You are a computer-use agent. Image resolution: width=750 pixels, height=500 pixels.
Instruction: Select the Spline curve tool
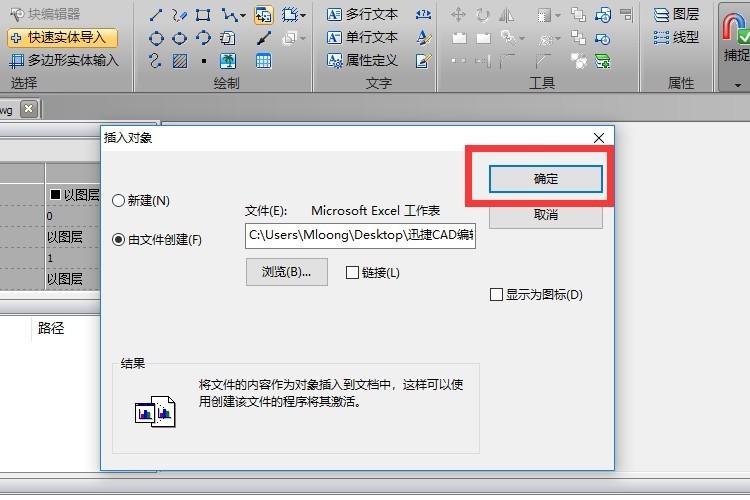tap(155, 61)
